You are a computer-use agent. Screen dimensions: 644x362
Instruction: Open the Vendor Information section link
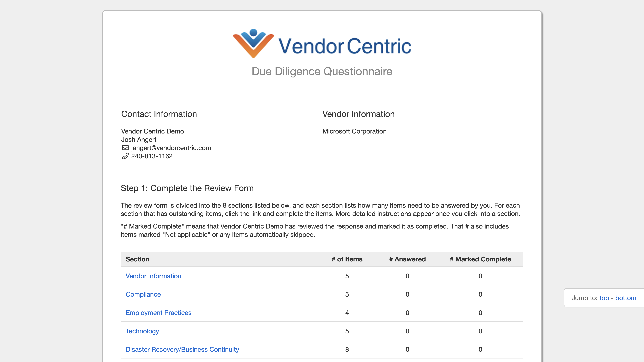pos(153,276)
